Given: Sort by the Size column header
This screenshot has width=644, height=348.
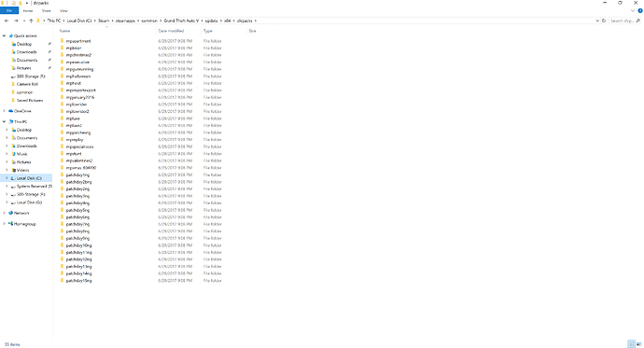Looking at the screenshot, I should (252, 31).
